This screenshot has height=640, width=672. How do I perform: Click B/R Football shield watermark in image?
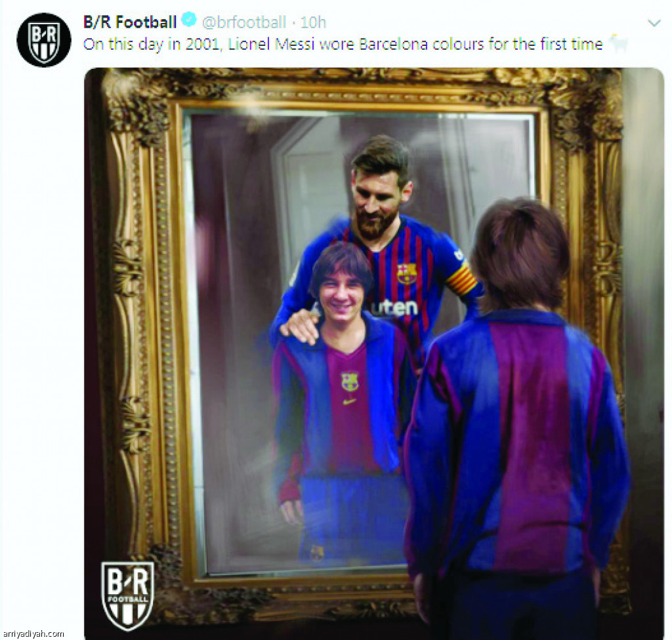tap(127, 596)
